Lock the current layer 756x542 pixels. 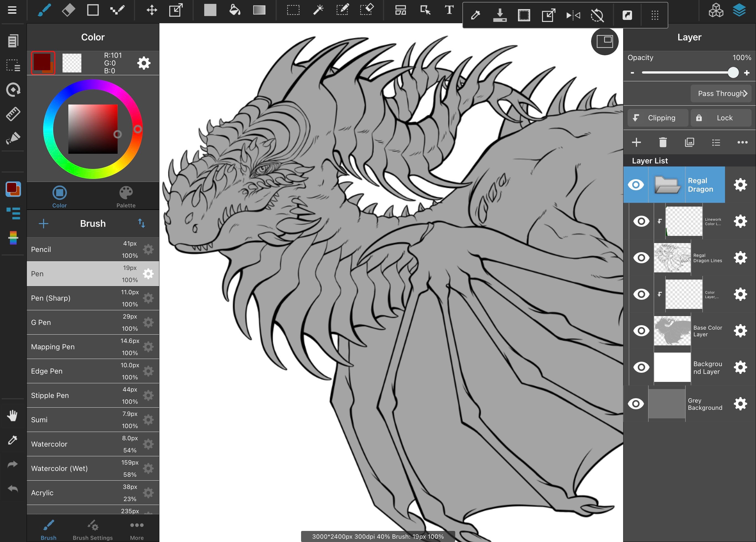point(721,118)
